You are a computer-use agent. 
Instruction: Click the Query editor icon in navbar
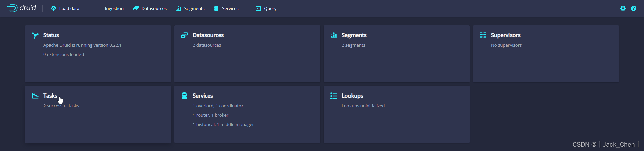click(258, 8)
